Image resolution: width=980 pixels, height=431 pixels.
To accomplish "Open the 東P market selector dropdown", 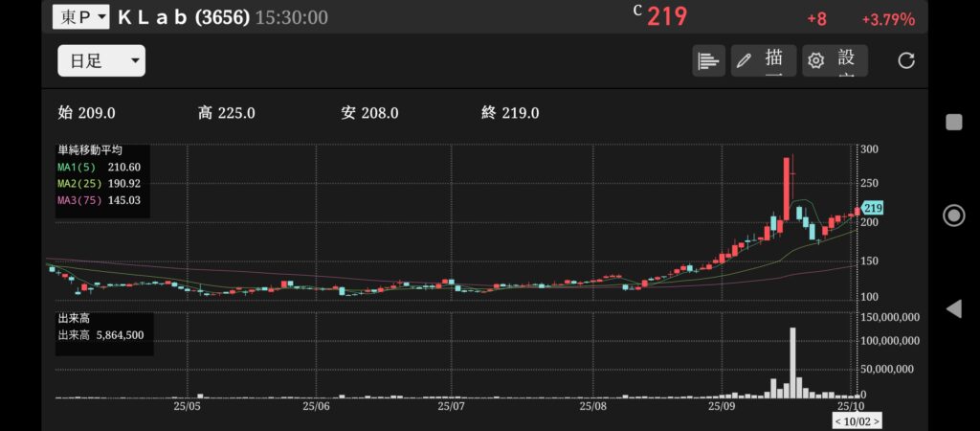I will pyautogui.click(x=81, y=16).
